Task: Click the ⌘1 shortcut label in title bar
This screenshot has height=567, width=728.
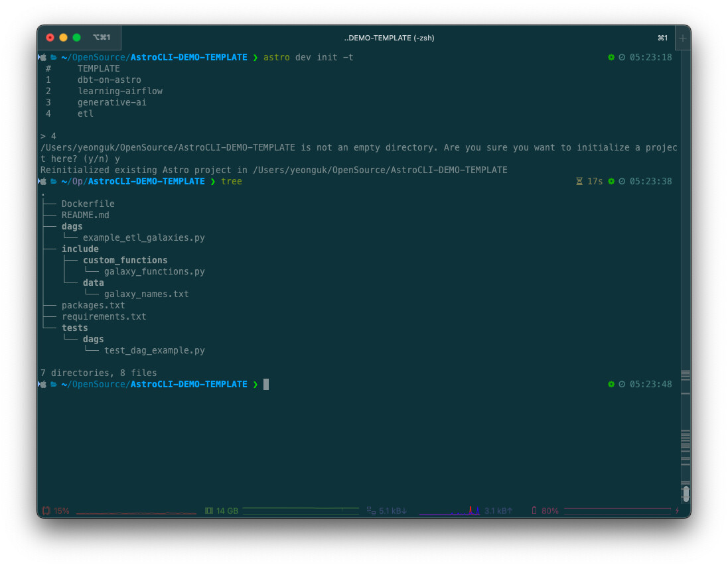Action: tap(662, 38)
